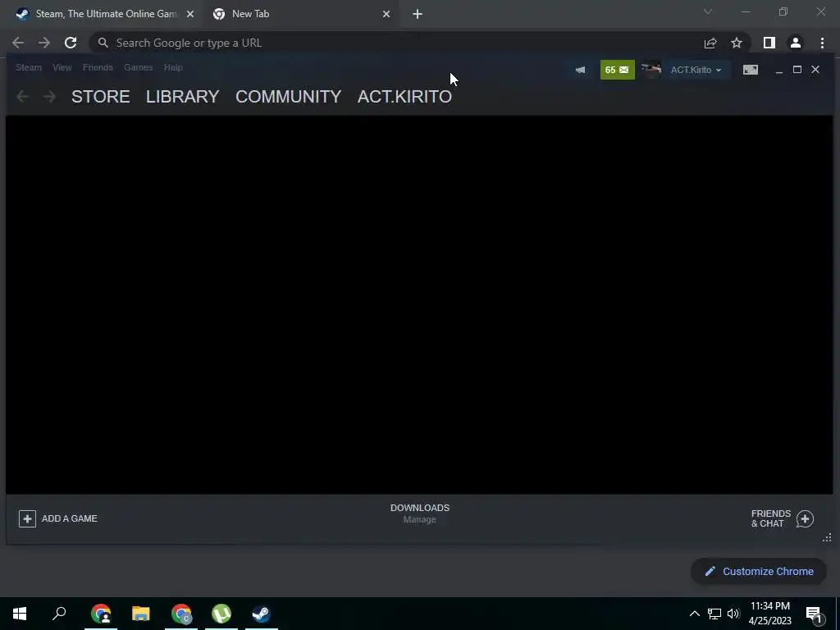The width and height of the screenshot is (840, 630).
Task: Open Steam from the taskbar
Action: pos(262,614)
